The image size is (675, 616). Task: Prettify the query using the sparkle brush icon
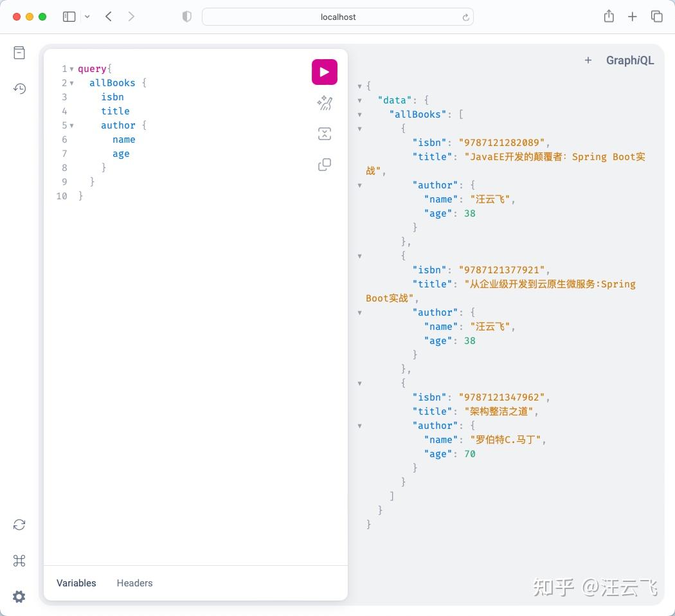pos(324,103)
